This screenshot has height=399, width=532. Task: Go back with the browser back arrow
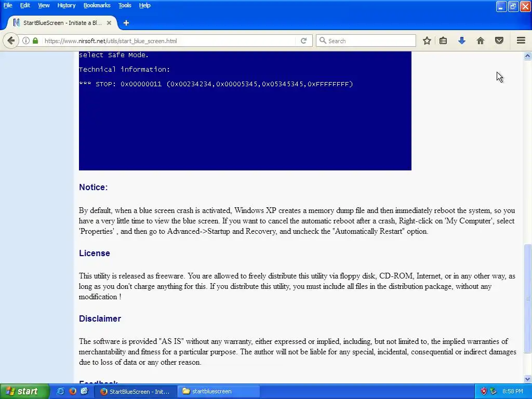tap(11, 41)
